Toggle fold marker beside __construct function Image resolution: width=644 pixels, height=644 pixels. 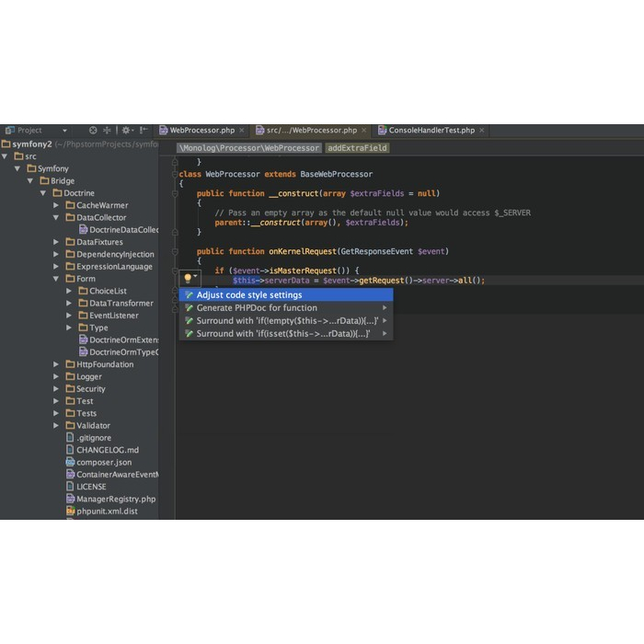coord(176,193)
